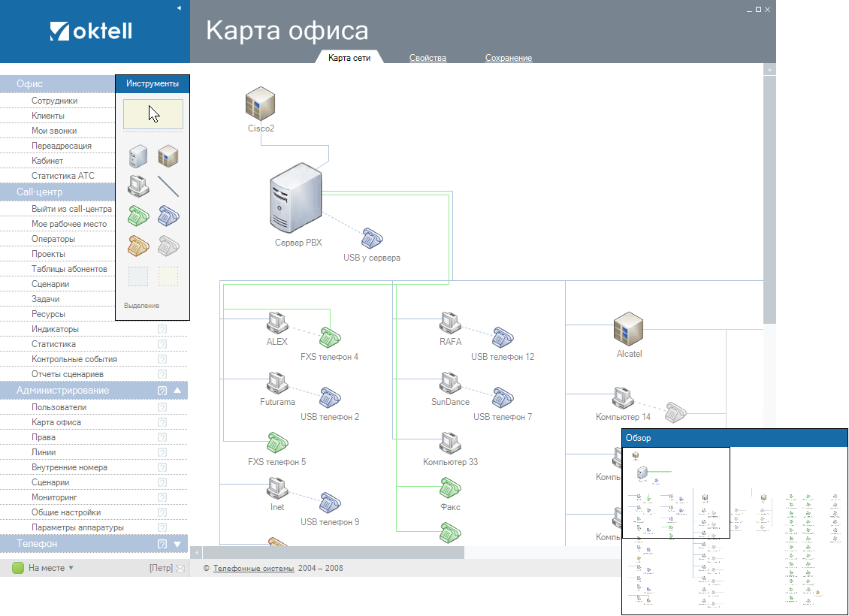849x616 pixels.
Task: Click help icon next to Мониторинг
Action: coord(162,497)
